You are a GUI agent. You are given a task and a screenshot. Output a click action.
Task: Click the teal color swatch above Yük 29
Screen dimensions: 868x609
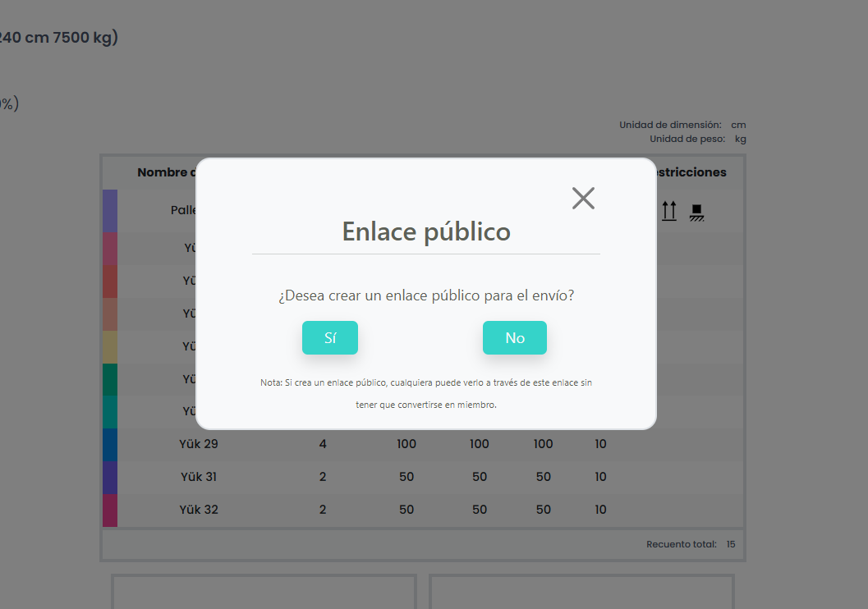pyautogui.click(x=109, y=411)
